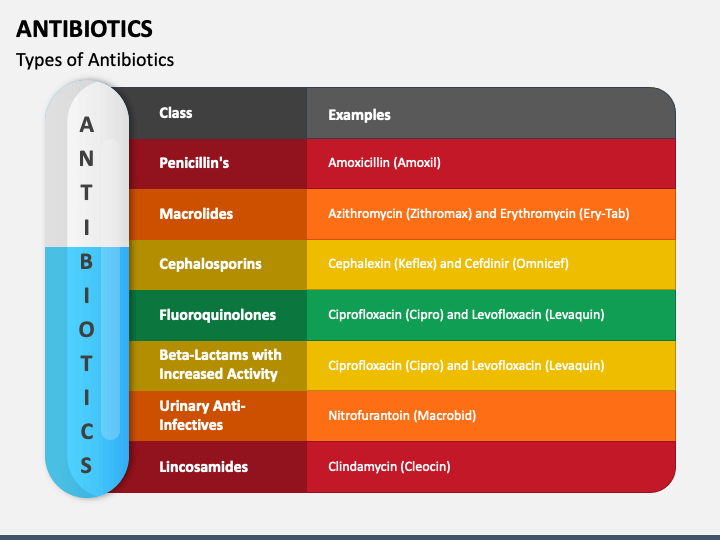Screen dimensions: 720x540
Task: Click the Urinary Anti-Infectives class cell
Action: click(x=218, y=416)
